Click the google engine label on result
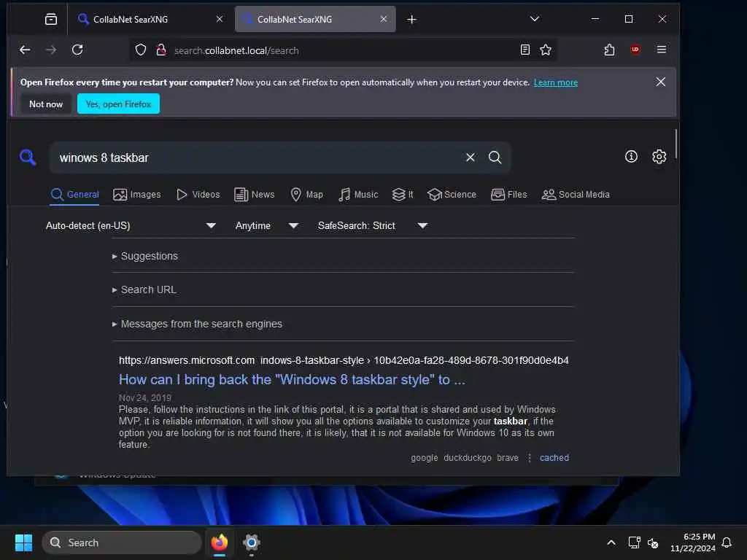747x560 pixels. [x=424, y=458]
